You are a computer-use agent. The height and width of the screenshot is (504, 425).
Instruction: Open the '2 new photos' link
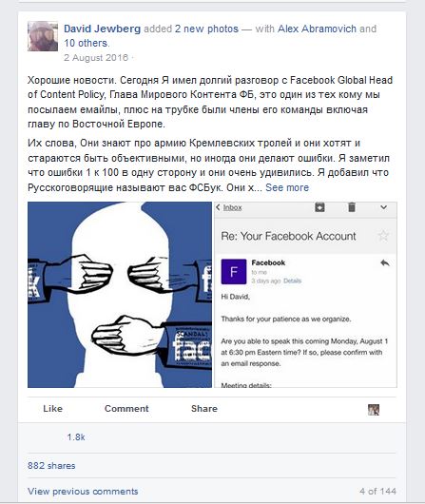pos(206,29)
